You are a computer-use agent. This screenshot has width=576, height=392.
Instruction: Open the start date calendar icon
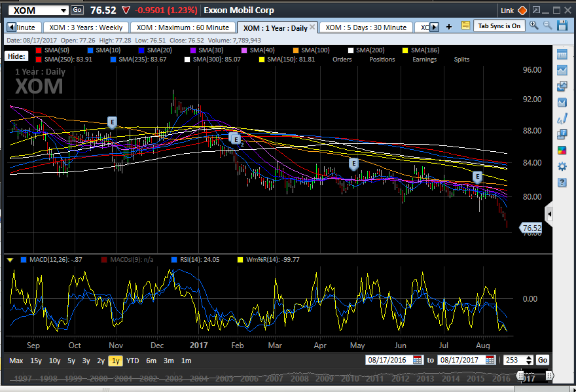[x=418, y=360]
